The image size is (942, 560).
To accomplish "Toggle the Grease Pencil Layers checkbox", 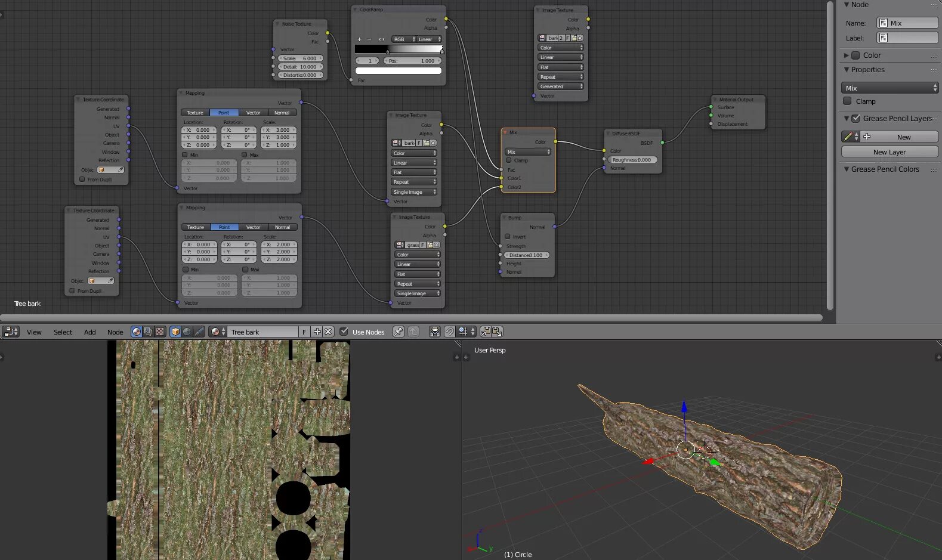I will click(855, 118).
